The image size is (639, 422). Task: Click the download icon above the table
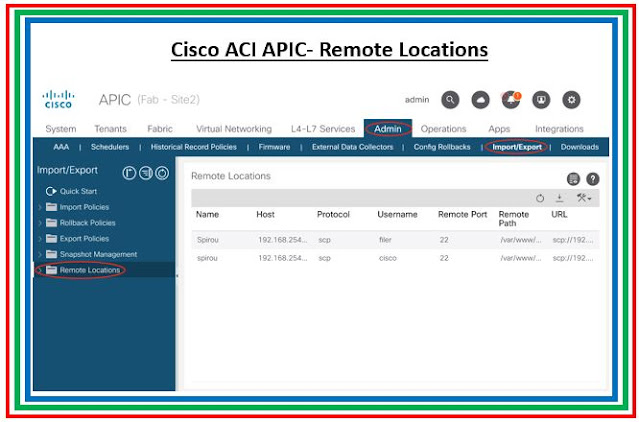pos(559,198)
